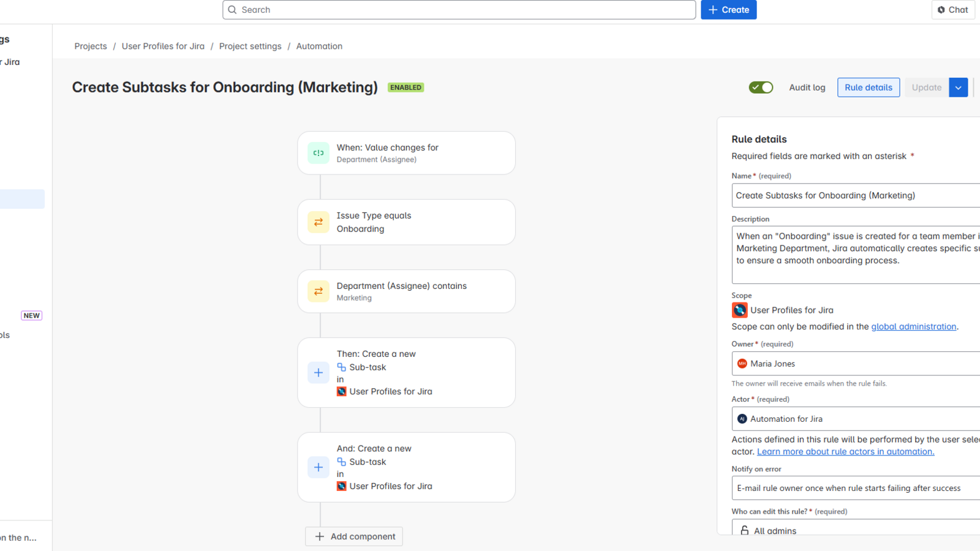980x551 pixels.
Task: Open the Chat button
Action: click(953, 10)
